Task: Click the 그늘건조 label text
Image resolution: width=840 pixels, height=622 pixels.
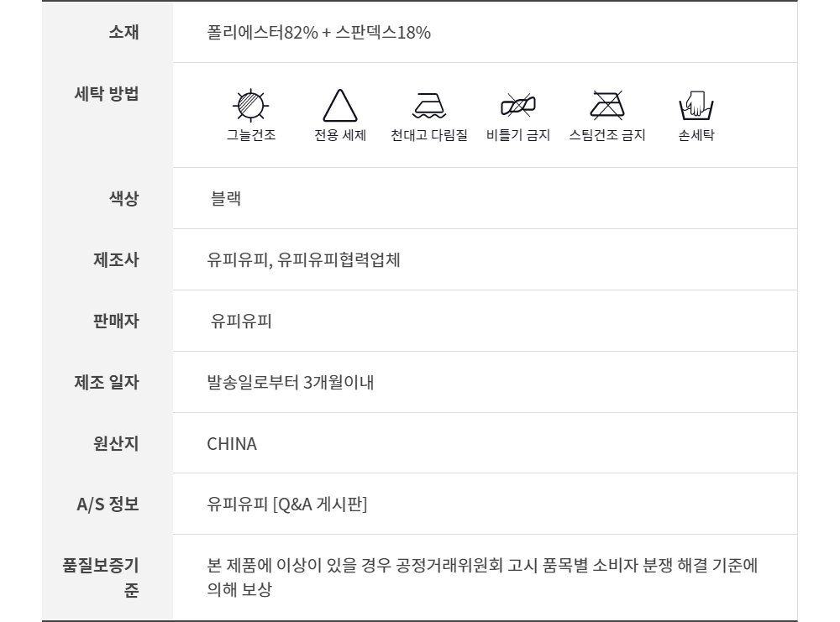Action: point(250,135)
